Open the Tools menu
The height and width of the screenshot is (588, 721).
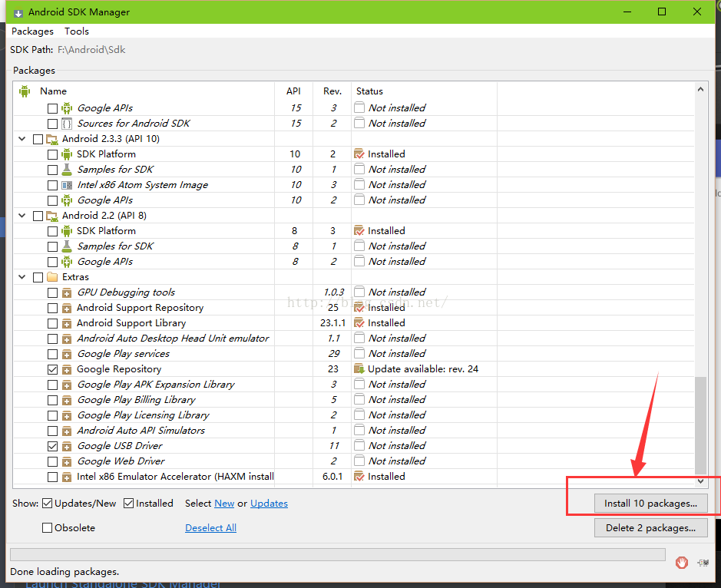[x=76, y=31]
